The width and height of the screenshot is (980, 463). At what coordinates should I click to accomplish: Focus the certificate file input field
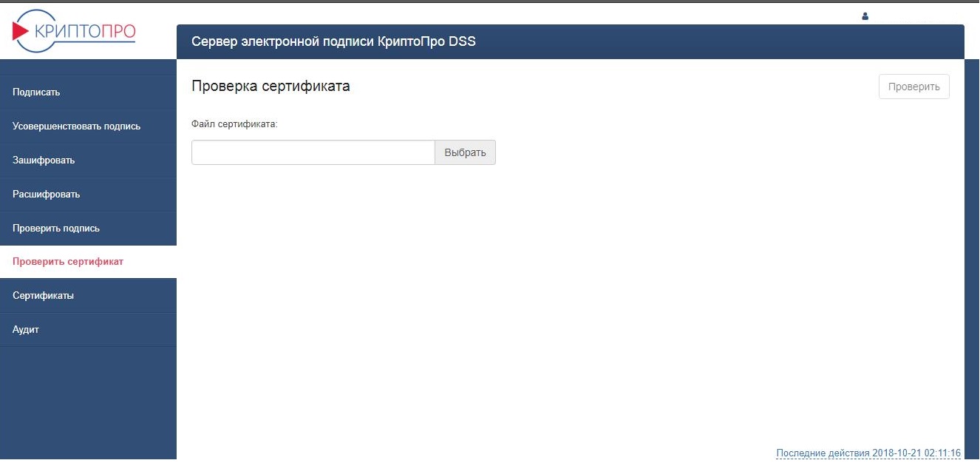pos(313,152)
